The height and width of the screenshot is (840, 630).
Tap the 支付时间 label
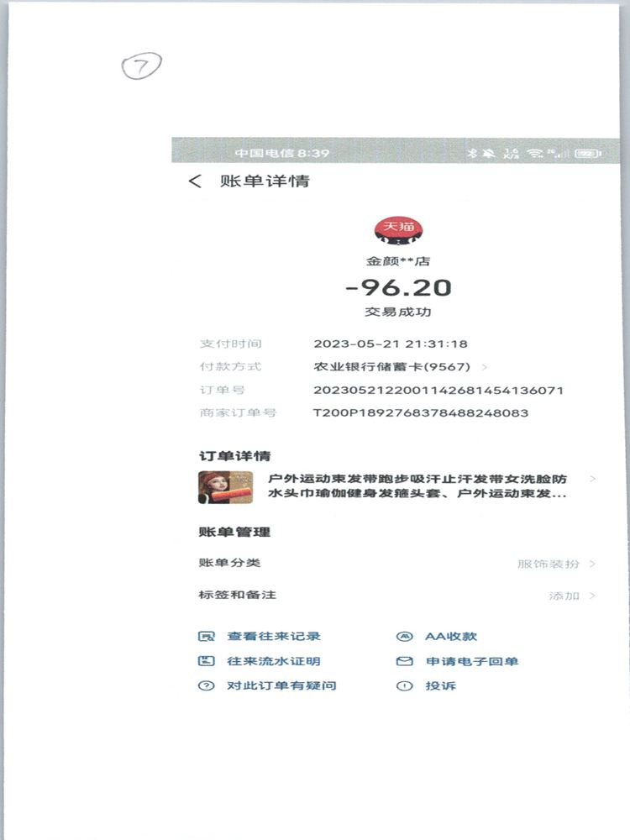pos(230,344)
